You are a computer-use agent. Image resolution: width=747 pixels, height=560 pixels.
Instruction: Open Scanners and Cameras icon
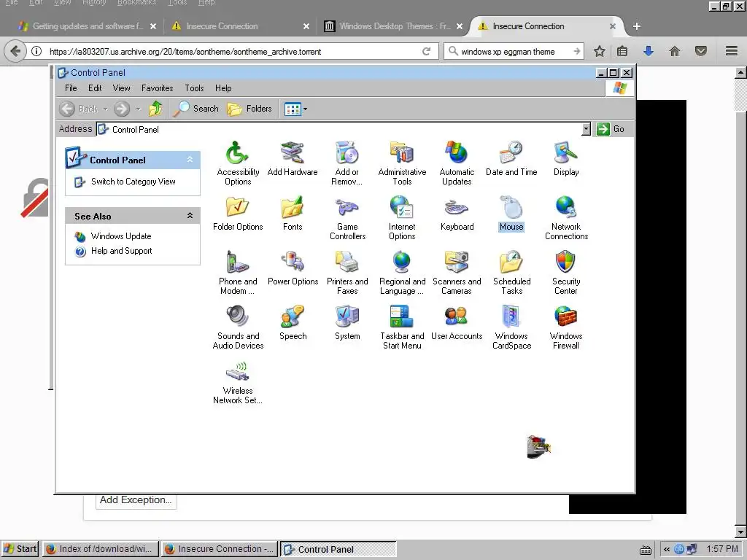point(457,273)
